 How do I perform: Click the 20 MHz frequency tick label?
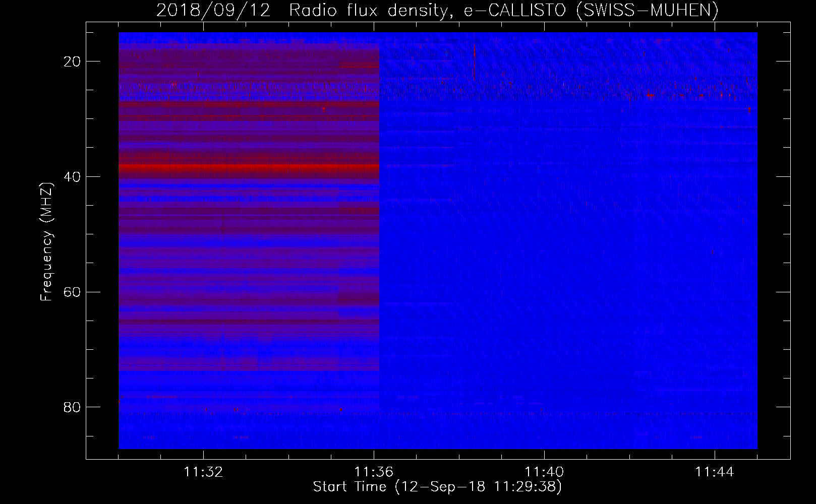[72, 61]
